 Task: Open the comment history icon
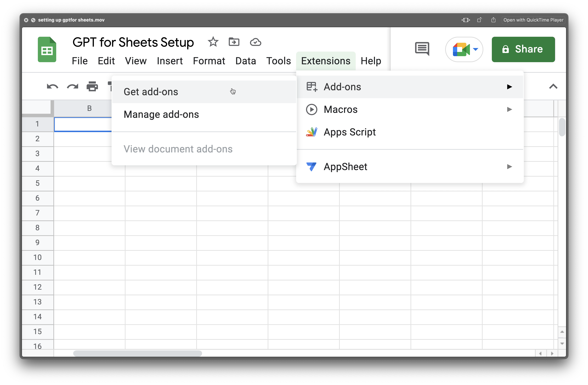[422, 49]
